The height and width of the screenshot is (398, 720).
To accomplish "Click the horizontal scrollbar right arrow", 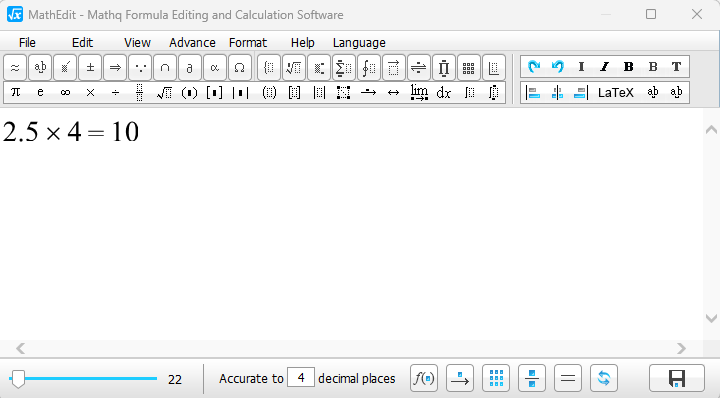I will pos(681,348).
